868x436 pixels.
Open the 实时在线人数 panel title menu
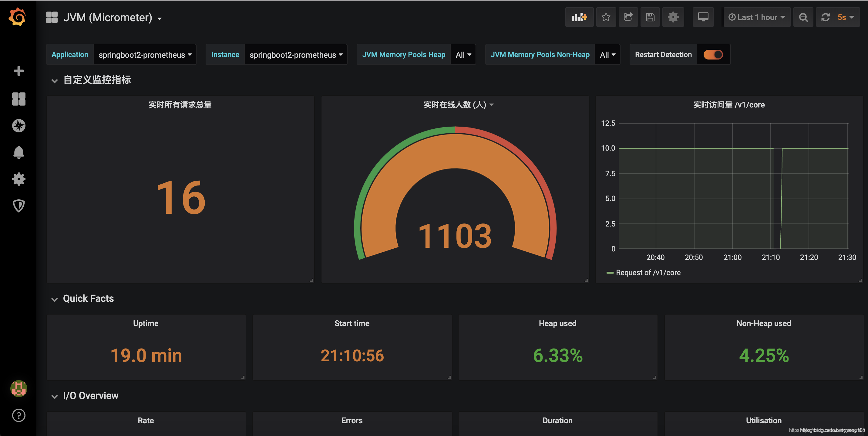tap(458, 105)
